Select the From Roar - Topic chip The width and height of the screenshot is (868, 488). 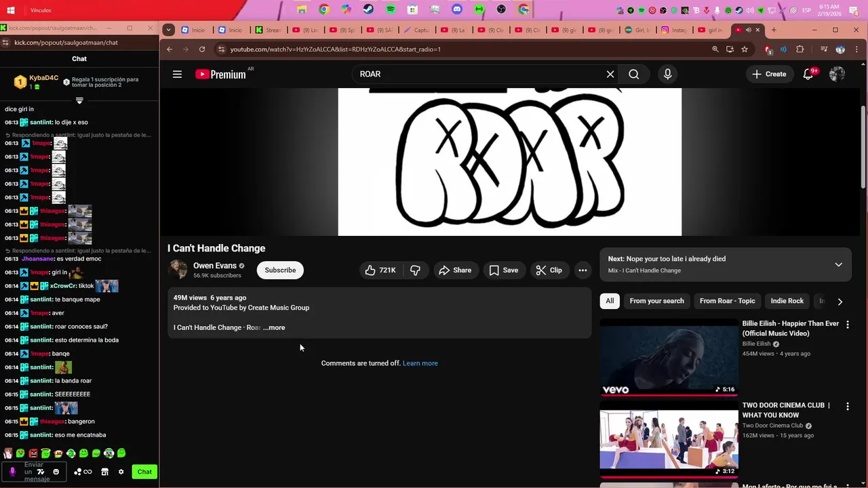727,301
